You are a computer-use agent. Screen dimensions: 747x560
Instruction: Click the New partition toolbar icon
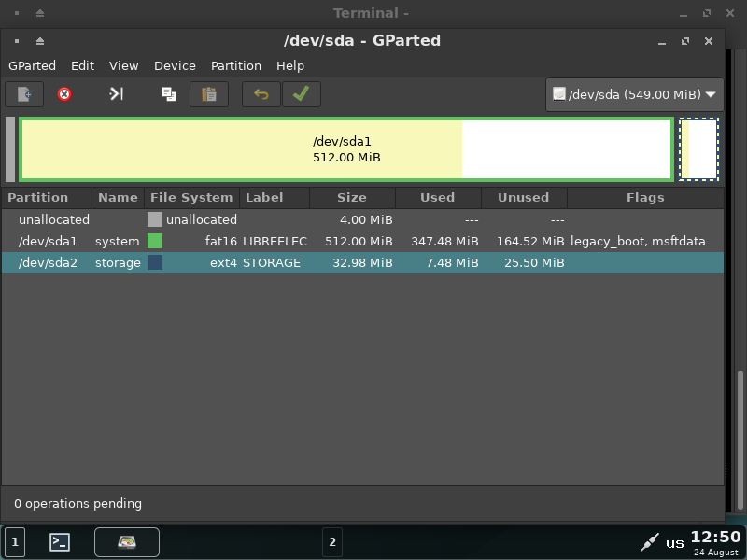[x=24, y=94]
